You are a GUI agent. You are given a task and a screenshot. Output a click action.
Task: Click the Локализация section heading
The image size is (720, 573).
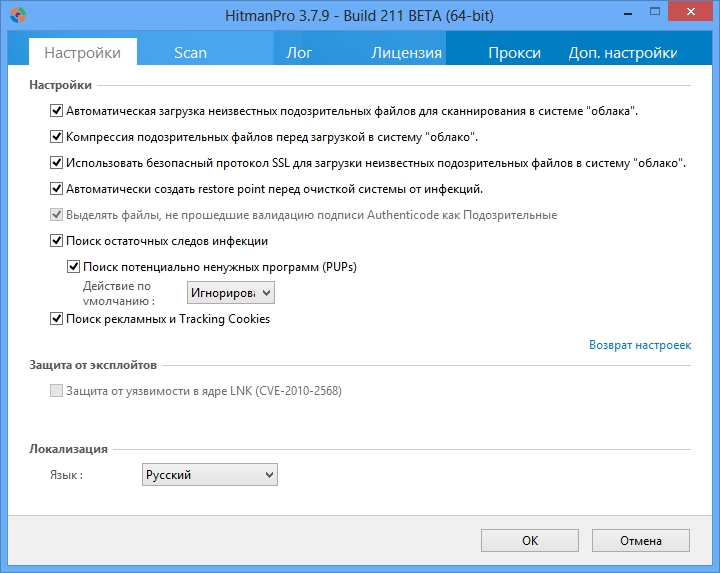pyautogui.click(x=68, y=449)
